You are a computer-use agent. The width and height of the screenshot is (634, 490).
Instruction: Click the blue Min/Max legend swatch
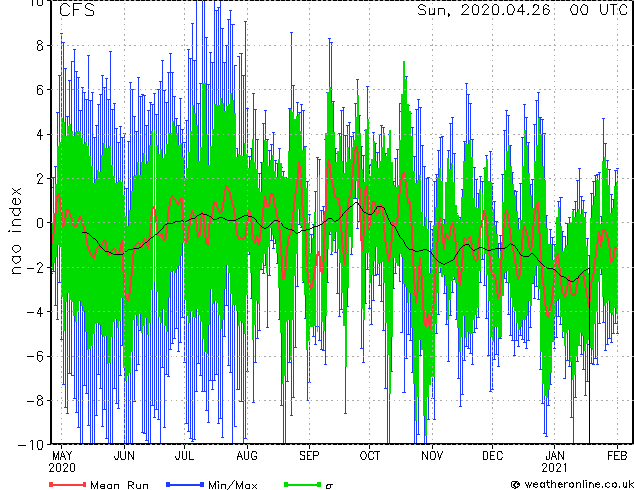click(185, 484)
